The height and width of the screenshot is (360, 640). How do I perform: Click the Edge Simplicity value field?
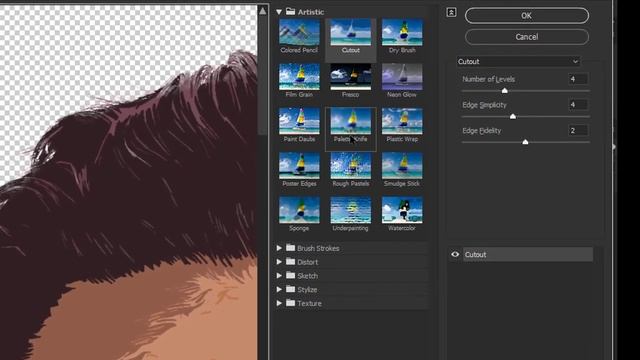pos(578,105)
